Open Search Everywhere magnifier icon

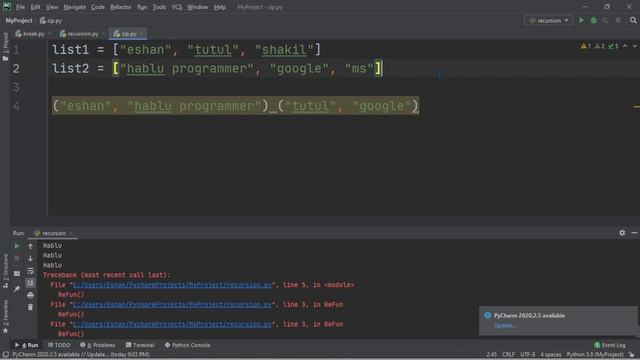pos(633,20)
